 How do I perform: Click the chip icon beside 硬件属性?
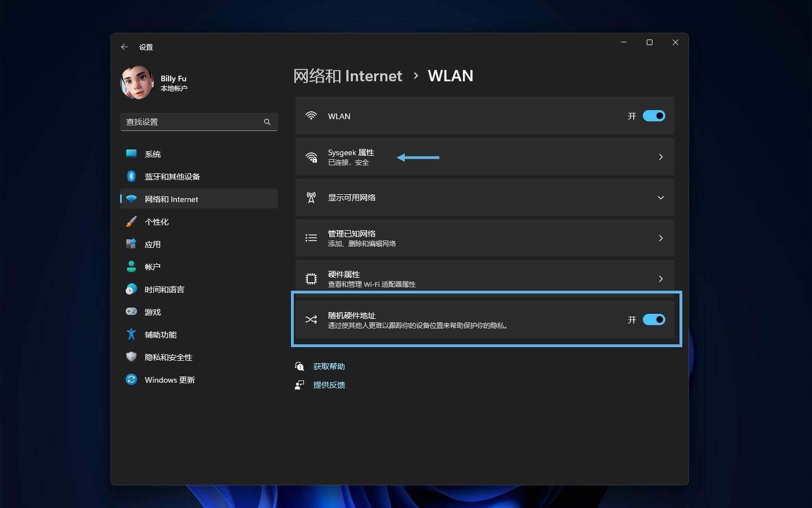pyautogui.click(x=311, y=278)
